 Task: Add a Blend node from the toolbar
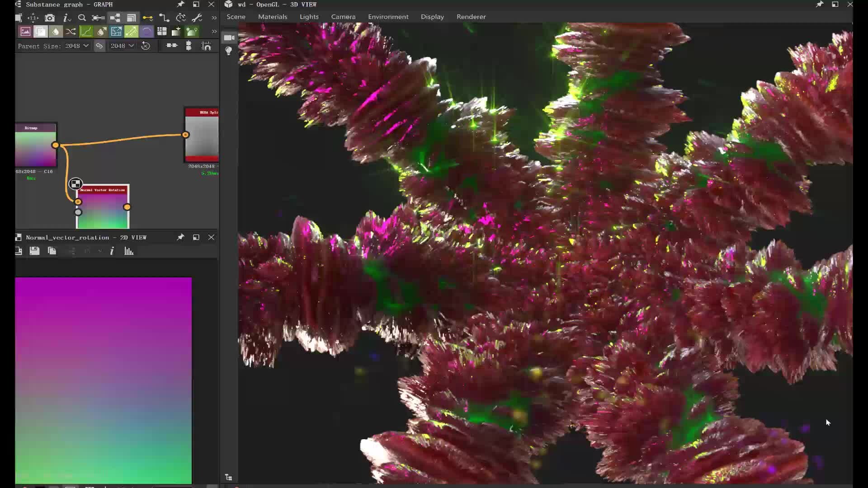coord(41,31)
